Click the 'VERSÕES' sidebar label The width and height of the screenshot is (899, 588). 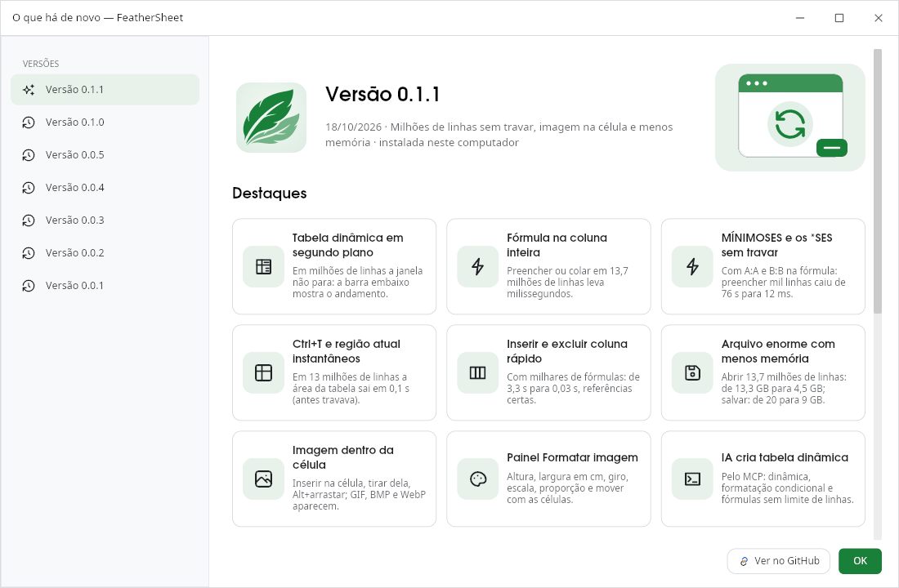41,64
